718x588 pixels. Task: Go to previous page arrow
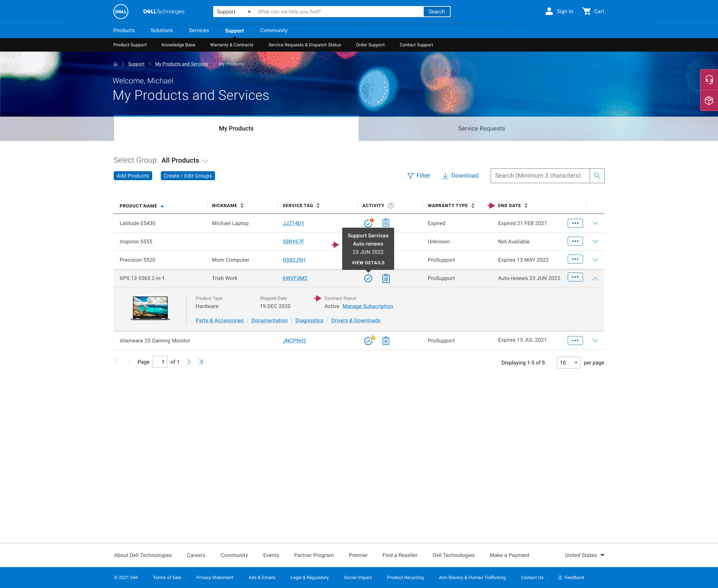pyautogui.click(x=129, y=362)
